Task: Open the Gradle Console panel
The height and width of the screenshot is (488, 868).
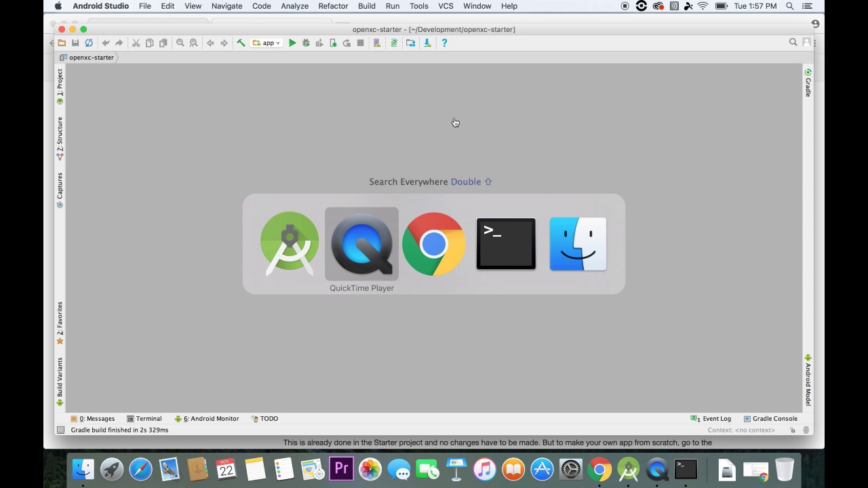Action: [x=770, y=419]
